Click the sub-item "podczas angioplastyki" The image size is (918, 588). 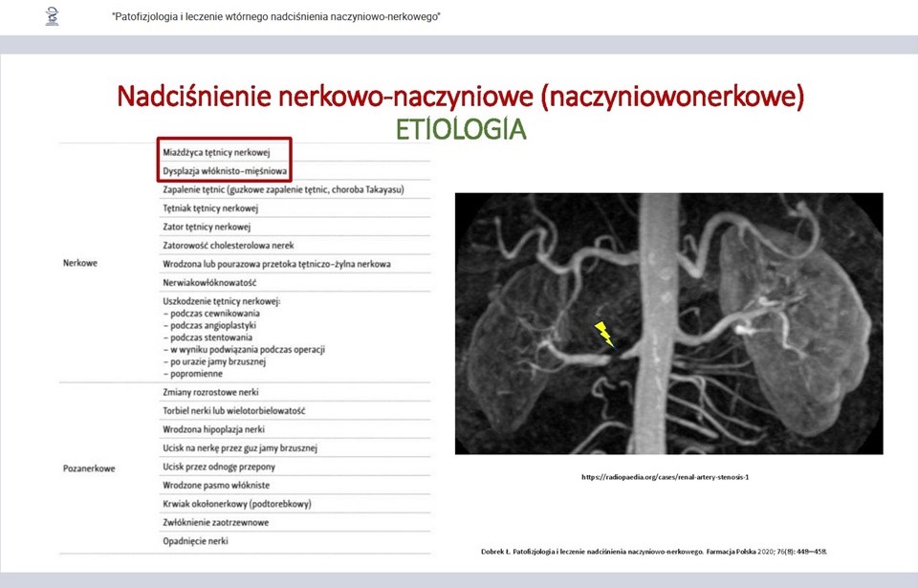tap(209, 326)
